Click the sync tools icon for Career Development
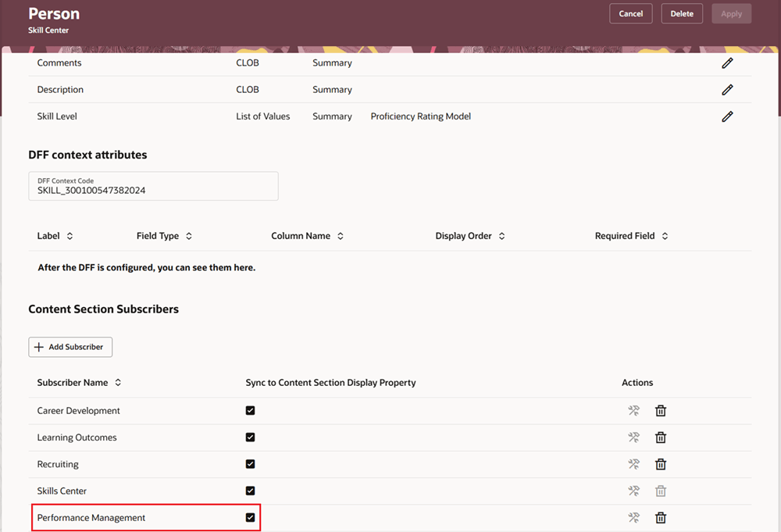This screenshot has height=532, width=781. tap(633, 410)
